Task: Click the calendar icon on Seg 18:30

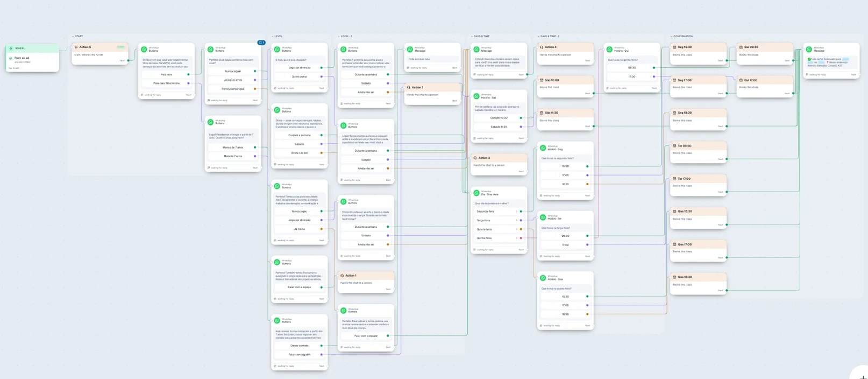Action: (674, 113)
